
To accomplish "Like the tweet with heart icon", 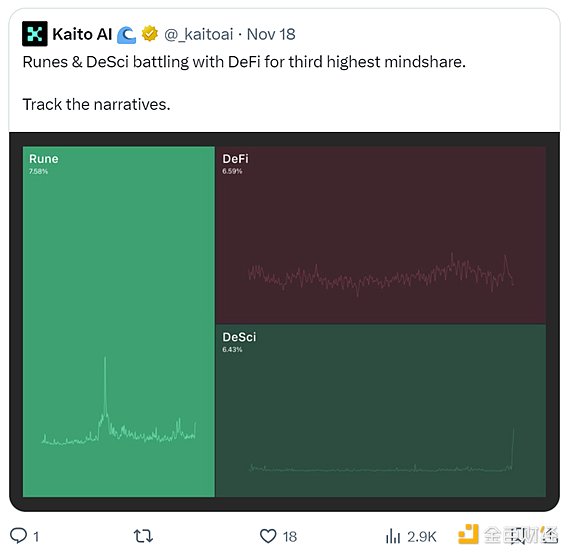I will click(x=268, y=536).
